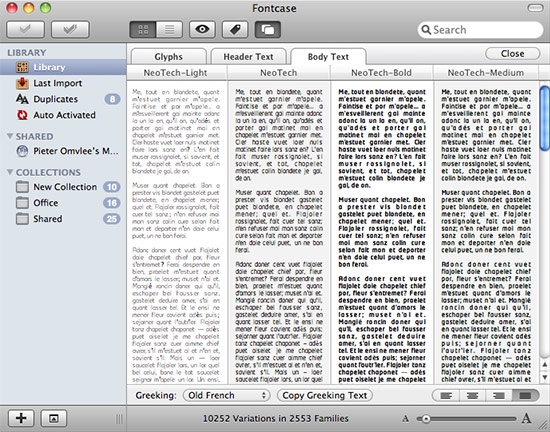
Task: Collapse the SHARED section triangle
Action: click(10, 136)
